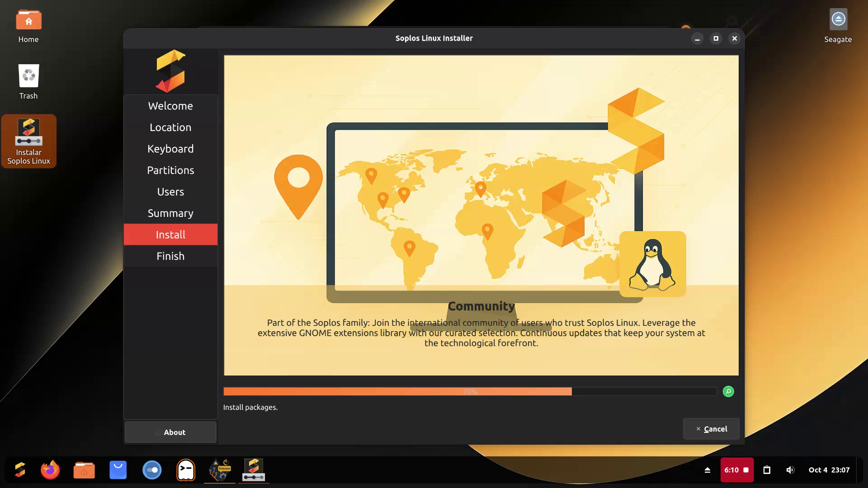Screen dimensions: 868x488
Task: Select the Welcome step in sidebar
Action: tap(170, 106)
